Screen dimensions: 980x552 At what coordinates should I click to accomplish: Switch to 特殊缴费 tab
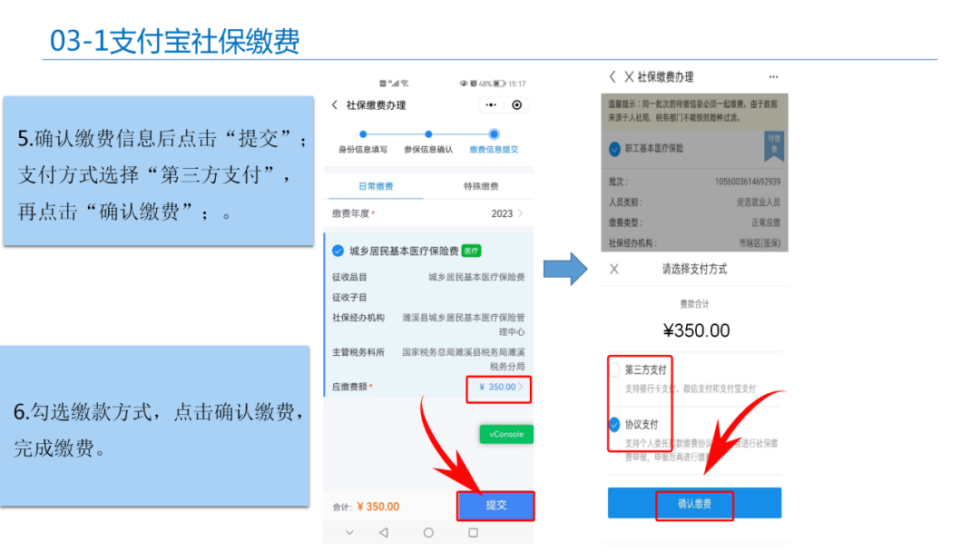click(481, 186)
